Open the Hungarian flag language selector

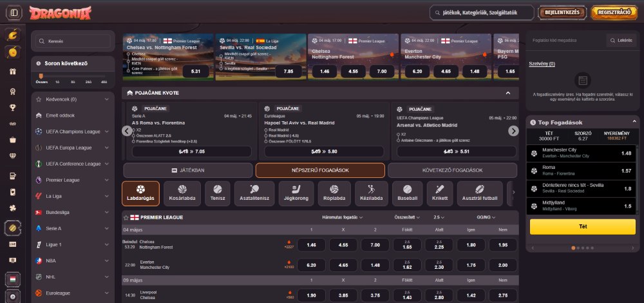coord(13,280)
